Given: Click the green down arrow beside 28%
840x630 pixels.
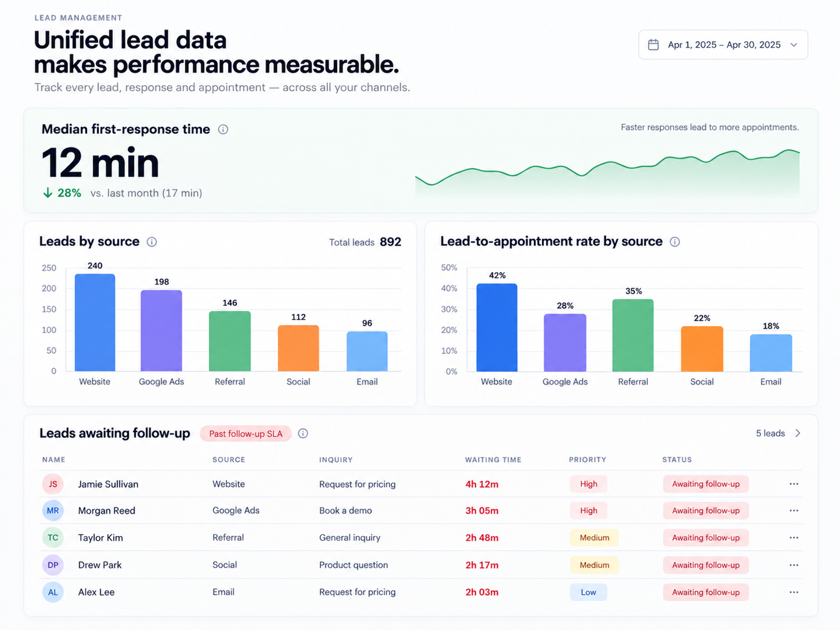Looking at the screenshot, I should pos(47,193).
